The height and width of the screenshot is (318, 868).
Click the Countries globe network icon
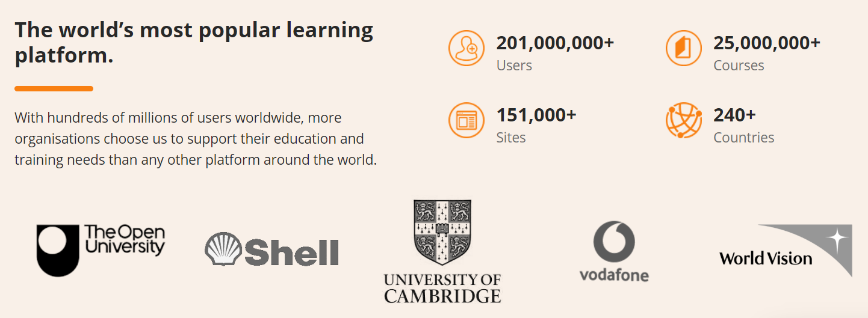click(684, 120)
